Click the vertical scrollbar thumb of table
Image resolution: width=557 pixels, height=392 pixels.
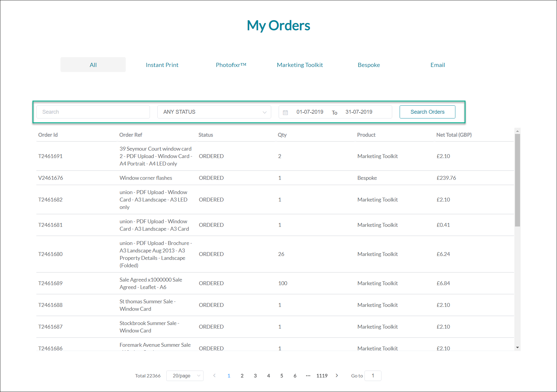[517, 180]
